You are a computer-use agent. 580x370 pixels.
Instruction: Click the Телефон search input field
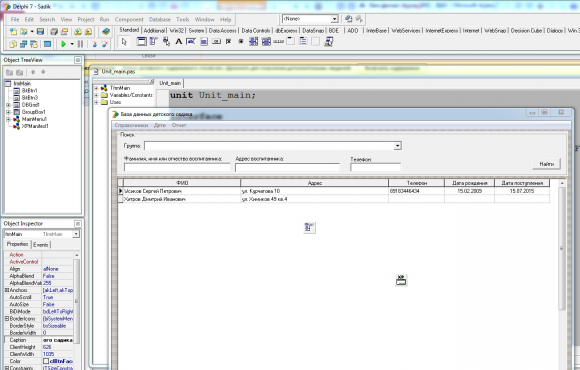[375, 168]
